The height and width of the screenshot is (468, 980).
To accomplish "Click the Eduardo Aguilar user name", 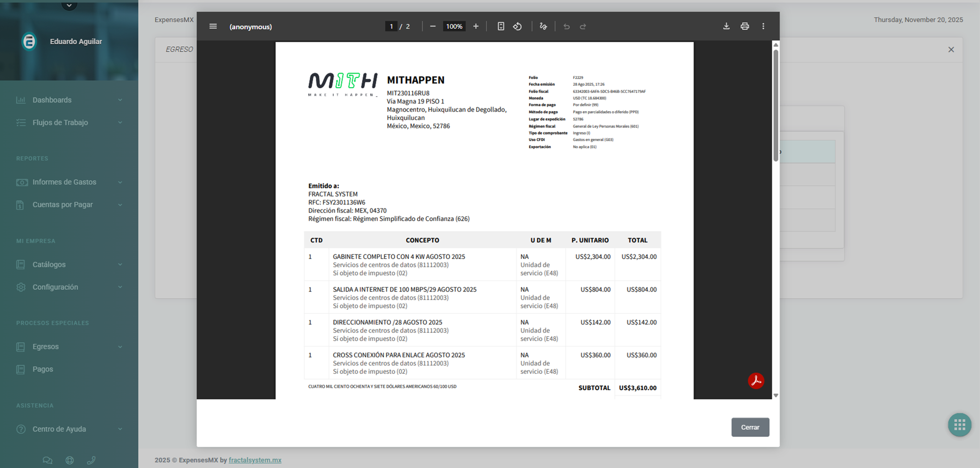I will [x=76, y=41].
